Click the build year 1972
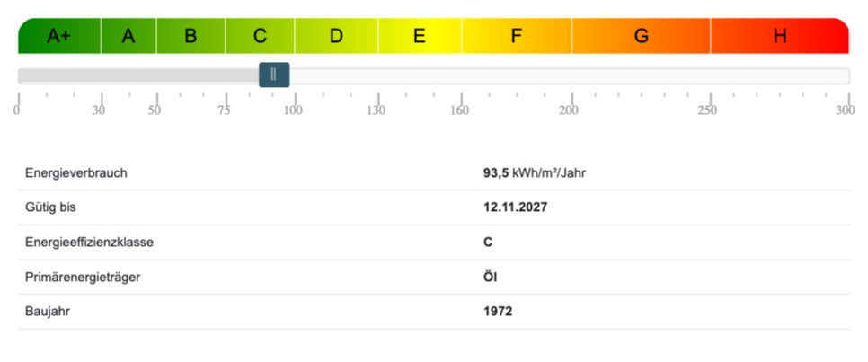This screenshot has height=362, width=868. click(498, 312)
